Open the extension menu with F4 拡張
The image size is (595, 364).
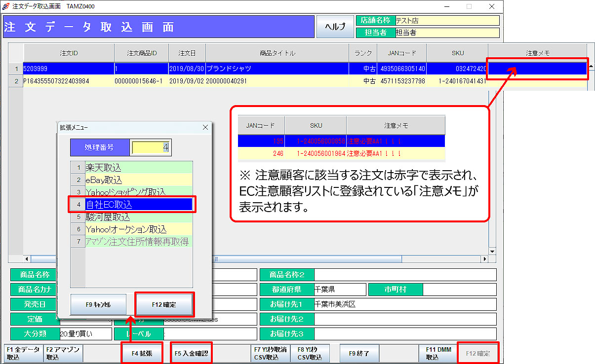[142, 353]
